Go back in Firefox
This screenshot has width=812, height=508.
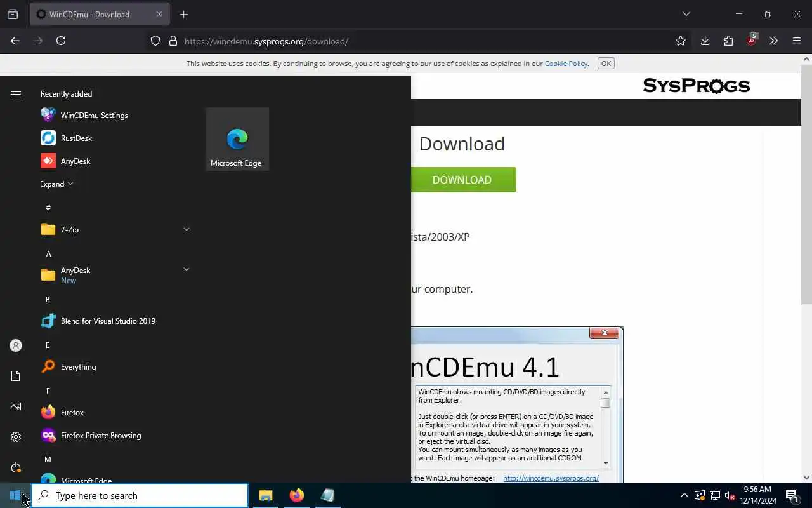pos(15,41)
